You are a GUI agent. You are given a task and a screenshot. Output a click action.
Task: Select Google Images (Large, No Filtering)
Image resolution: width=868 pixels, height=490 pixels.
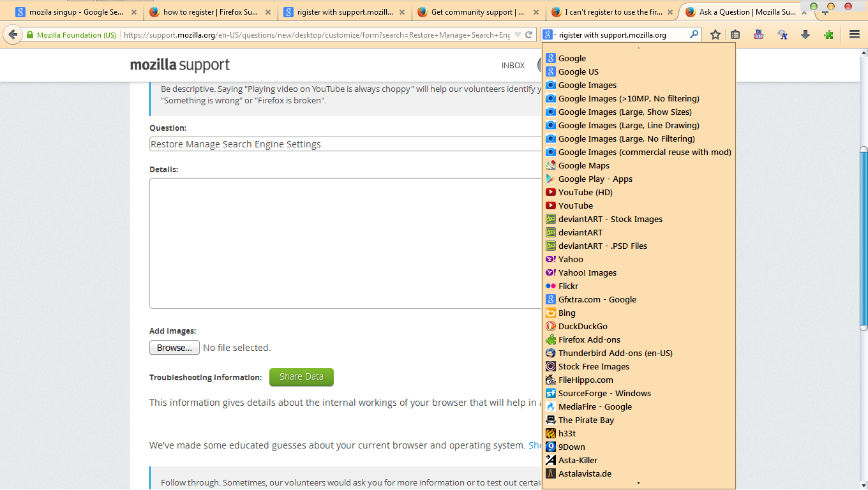[638, 138]
